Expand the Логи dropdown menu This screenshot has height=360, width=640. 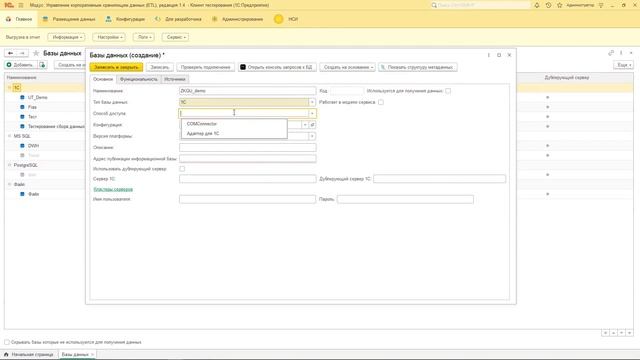[x=144, y=37]
